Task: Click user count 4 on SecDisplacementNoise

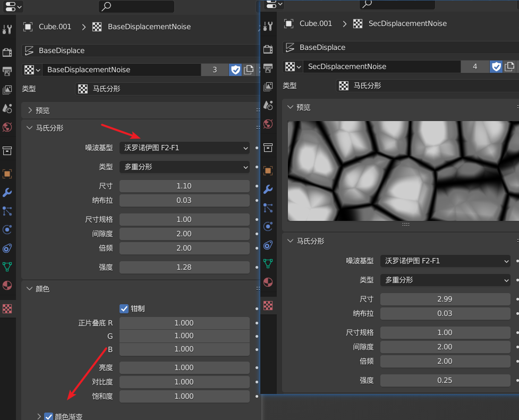Action: pos(475,66)
